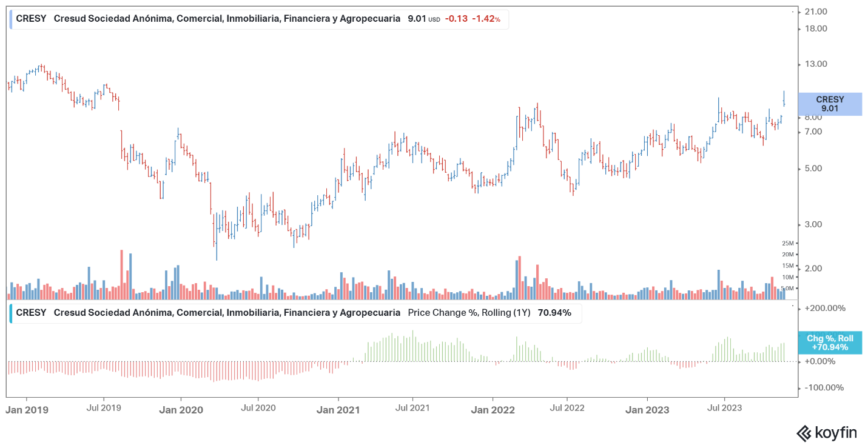Click the 18.00 price axis label

(x=815, y=28)
